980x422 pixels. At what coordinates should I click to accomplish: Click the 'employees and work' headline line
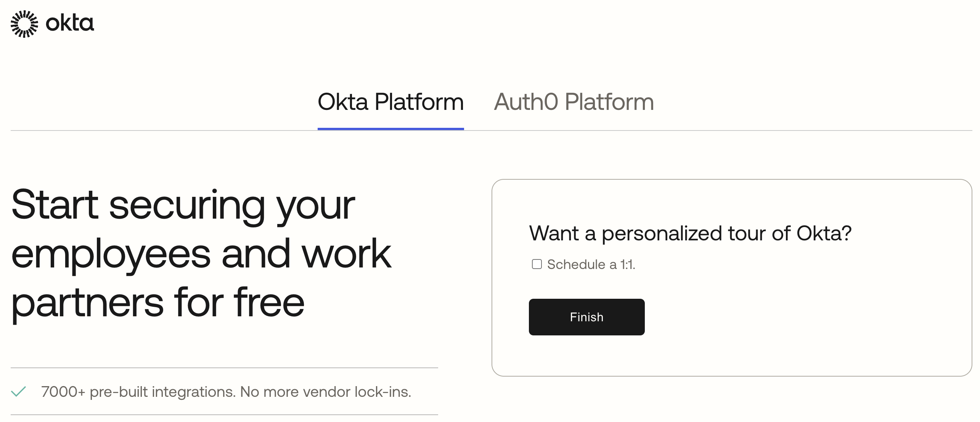click(201, 254)
